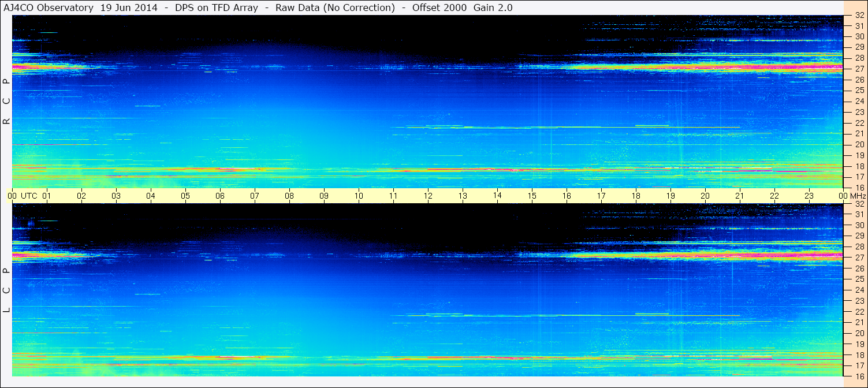Image resolution: width=868 pixels, height=388 pixels.
Task: Select the 15 hour marker
Action: [x=532, y=196]
